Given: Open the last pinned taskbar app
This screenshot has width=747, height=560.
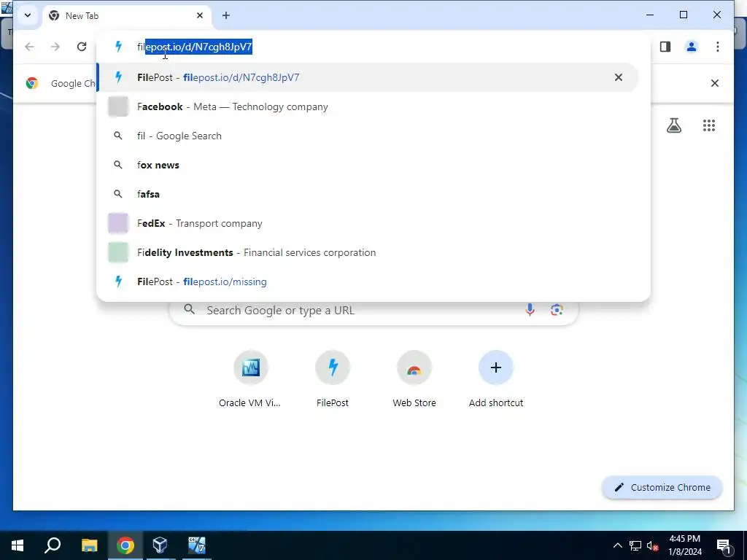Looking at the screenshot, I should [196, 545].
